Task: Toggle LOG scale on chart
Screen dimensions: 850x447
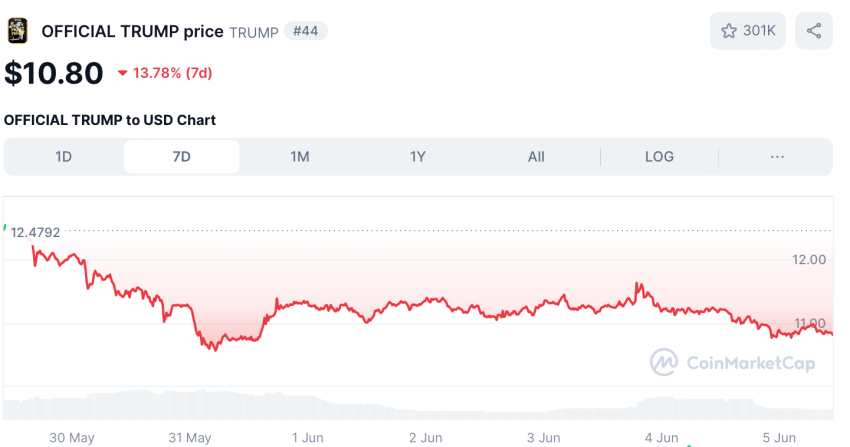Action: click(659, 157)
